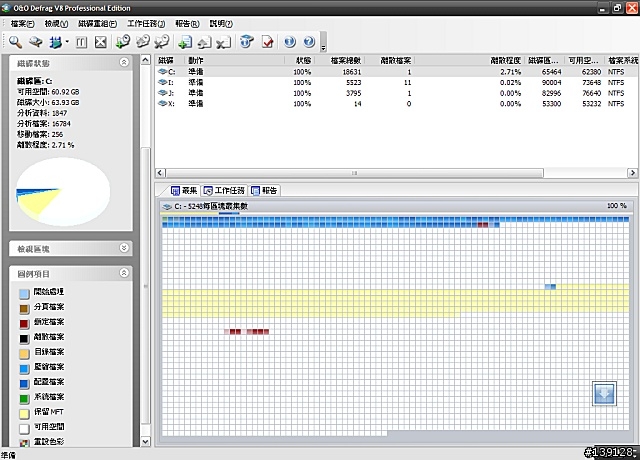Click the Stop (X box) toolbar icon
The height and width of the screenshot is (460, 640).
(x=101, y=42)
